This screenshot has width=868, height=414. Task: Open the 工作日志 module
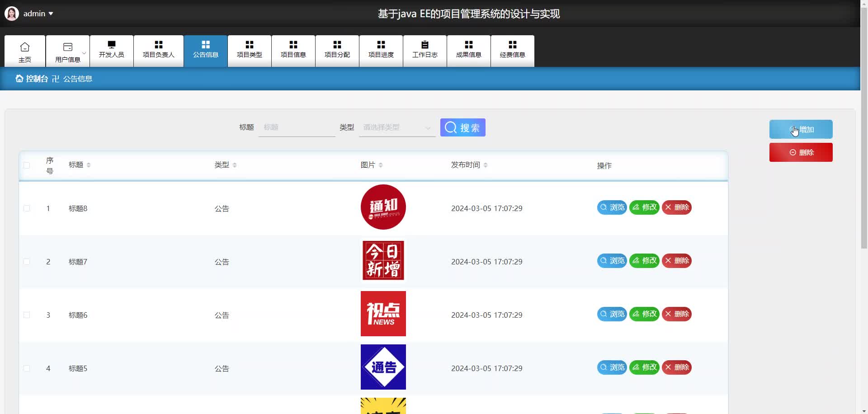[x=425, y=51]
